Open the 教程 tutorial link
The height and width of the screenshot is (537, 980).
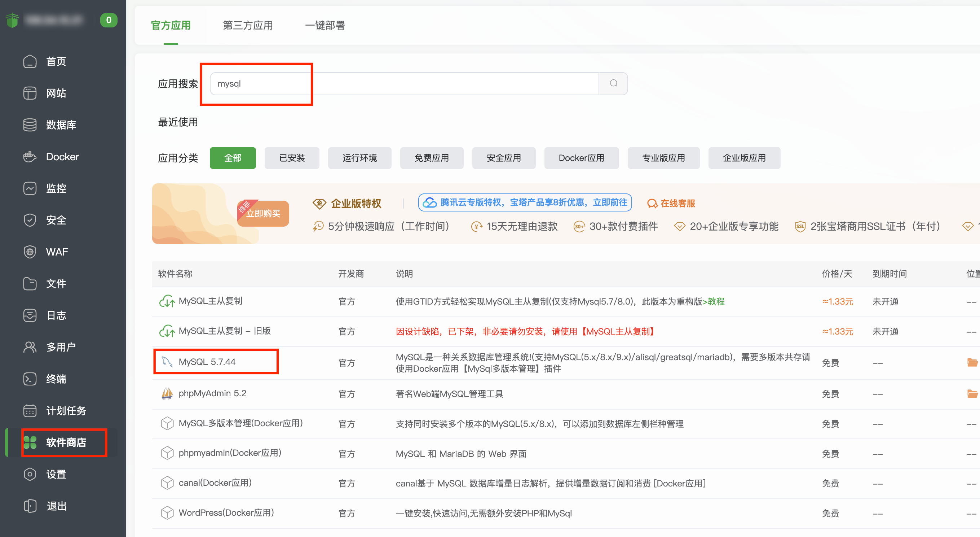716,302
